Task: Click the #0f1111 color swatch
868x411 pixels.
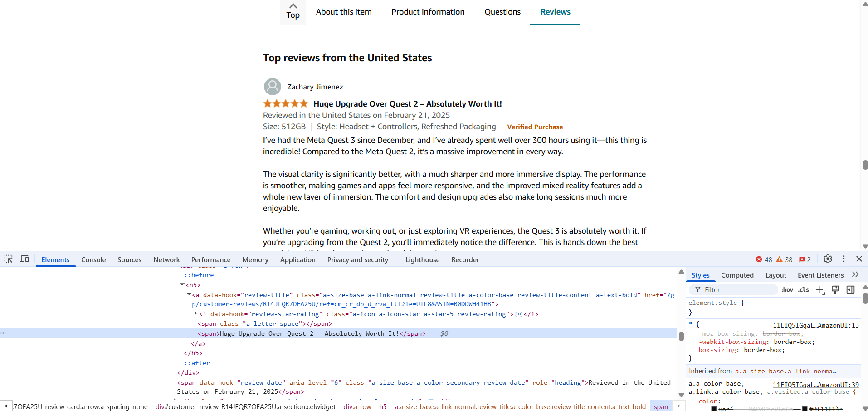Action: point(805,409)
